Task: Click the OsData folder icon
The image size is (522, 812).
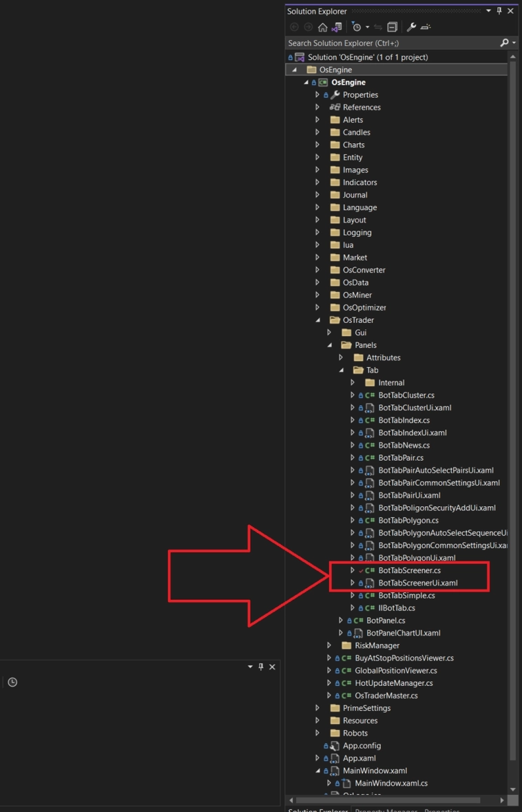Action: (x=335, y=282)
